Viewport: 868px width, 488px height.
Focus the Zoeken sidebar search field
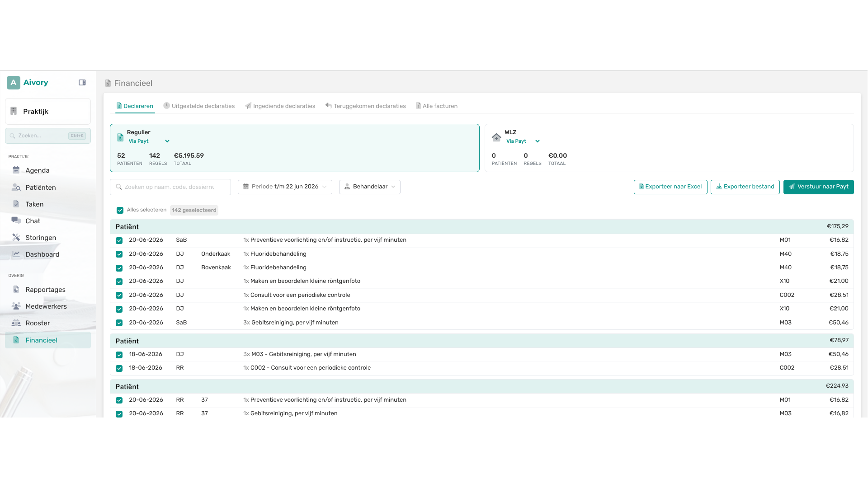coord(48,136)
